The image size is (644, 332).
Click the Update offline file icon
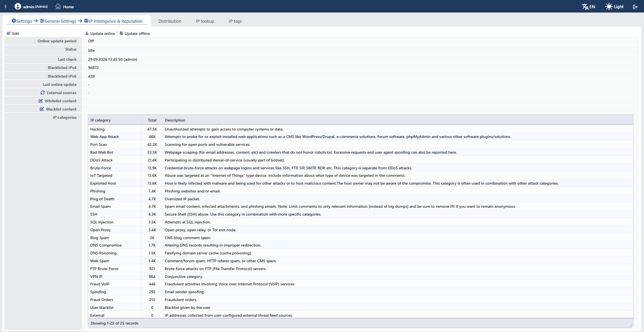[121, 33]
